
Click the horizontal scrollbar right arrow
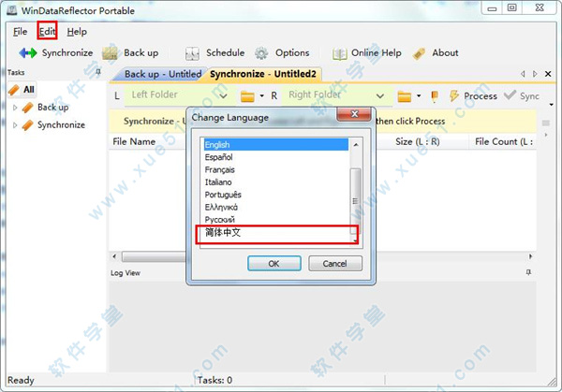(x=530, y=256)
